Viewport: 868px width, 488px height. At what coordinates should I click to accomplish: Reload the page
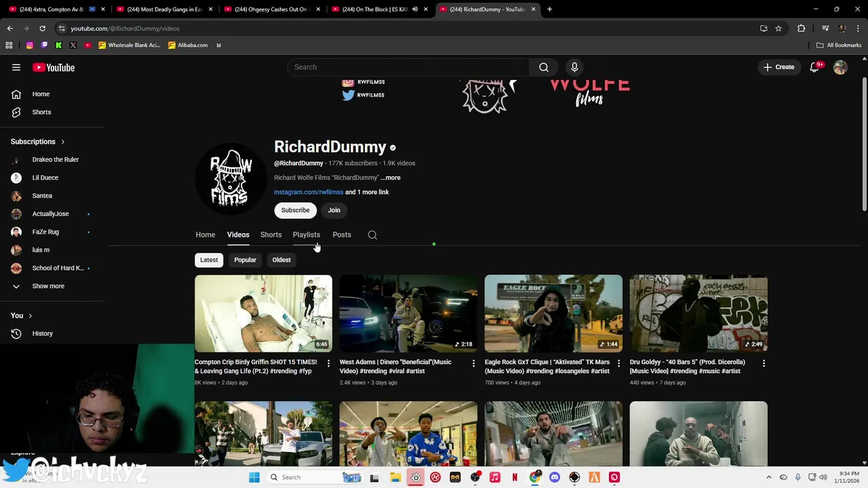point(42,28)
